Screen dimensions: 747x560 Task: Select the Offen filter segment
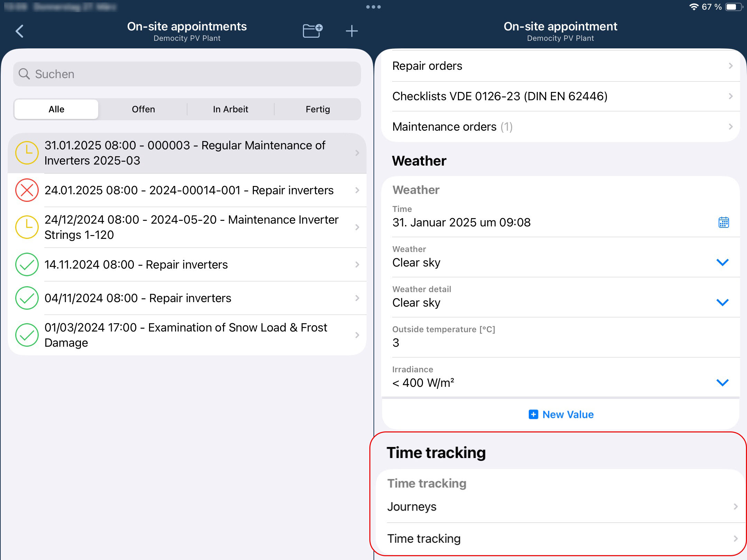[x=143, y=109]
